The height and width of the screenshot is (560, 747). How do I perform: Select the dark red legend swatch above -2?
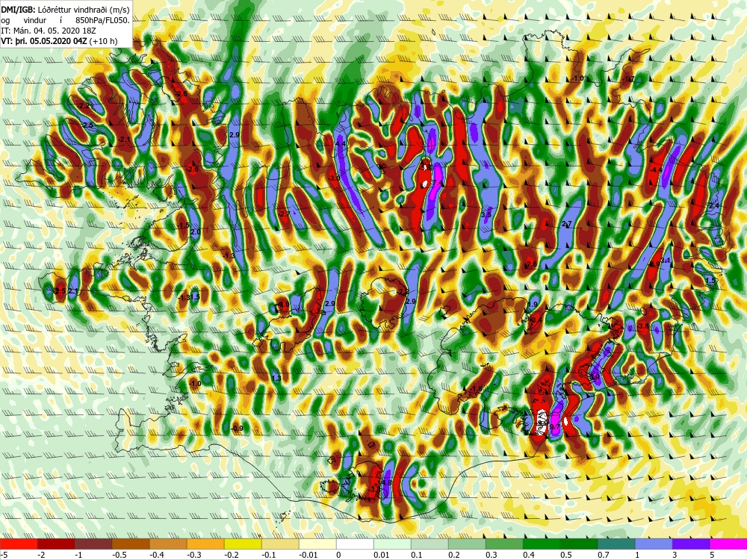(56, 544)
